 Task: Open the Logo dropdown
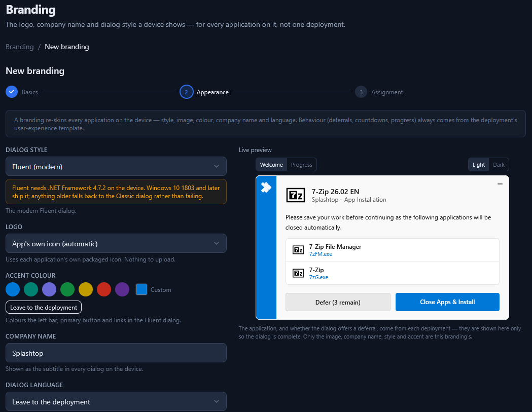[x=116, y=243]
